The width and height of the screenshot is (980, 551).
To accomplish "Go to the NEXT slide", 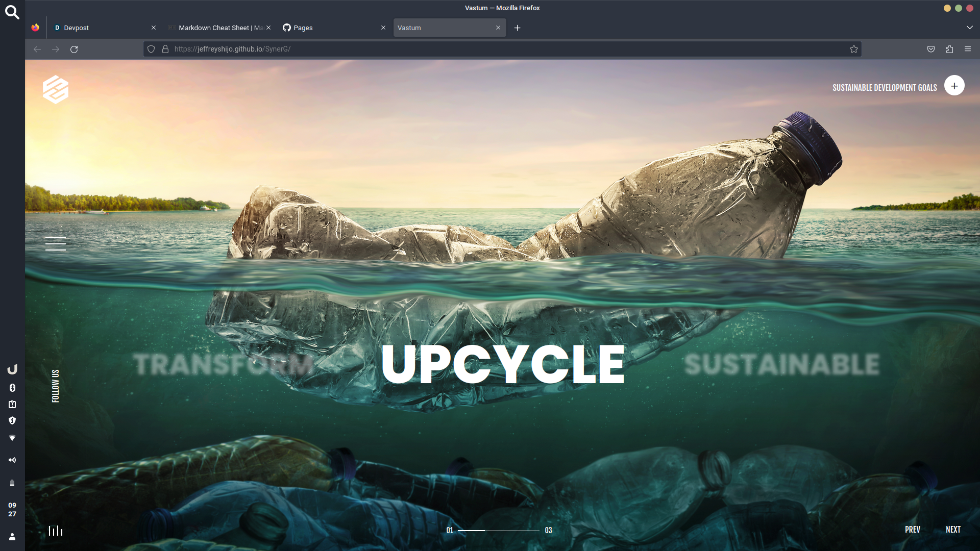I will tap(953, 530).
